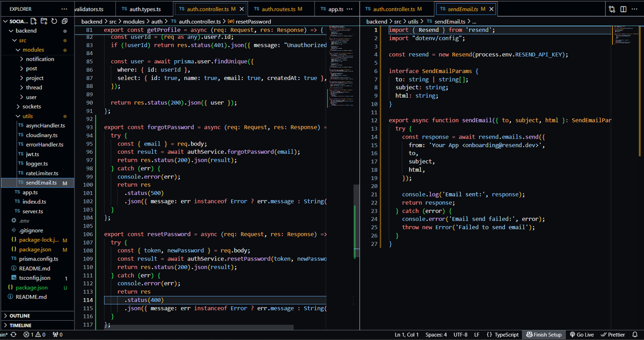Image resolution: width=644 pixels, height=340 pixels.
Task: Open asyncHandler.ts in Explorer
Action: pyautogui.click(x=45, y=126)
